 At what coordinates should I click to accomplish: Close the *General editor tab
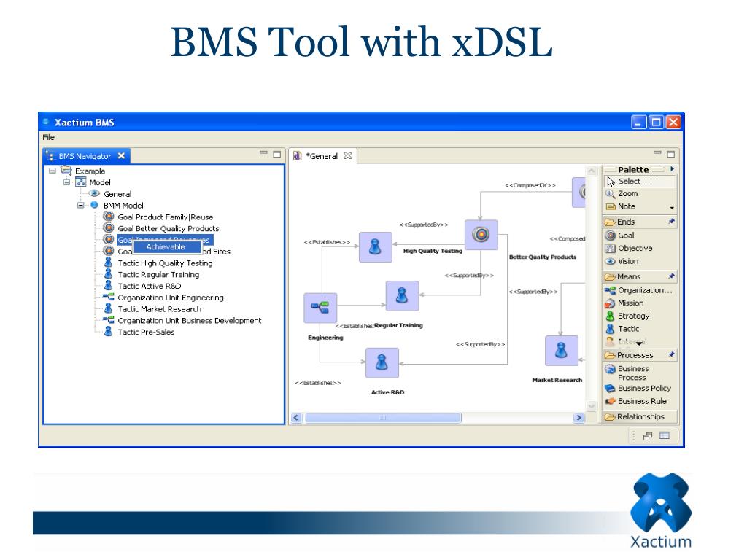pos(348,156)
